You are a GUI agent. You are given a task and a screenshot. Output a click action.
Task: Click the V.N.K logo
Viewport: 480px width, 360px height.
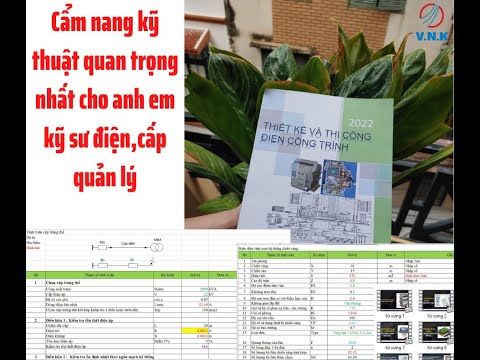click(x=432, y=22)
